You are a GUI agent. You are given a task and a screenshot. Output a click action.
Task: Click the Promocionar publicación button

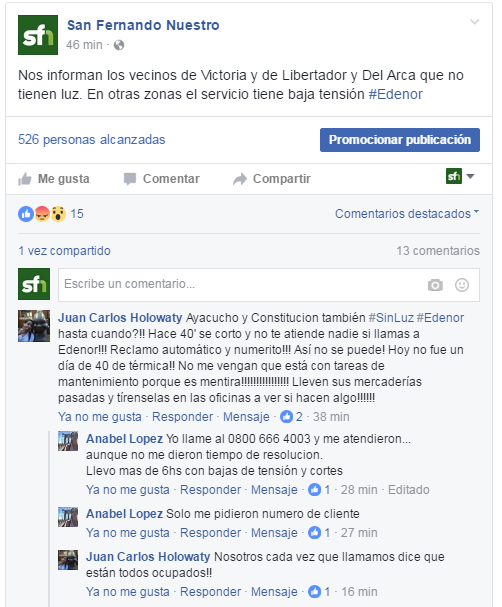pyautogui.click(x=400, y=140)
